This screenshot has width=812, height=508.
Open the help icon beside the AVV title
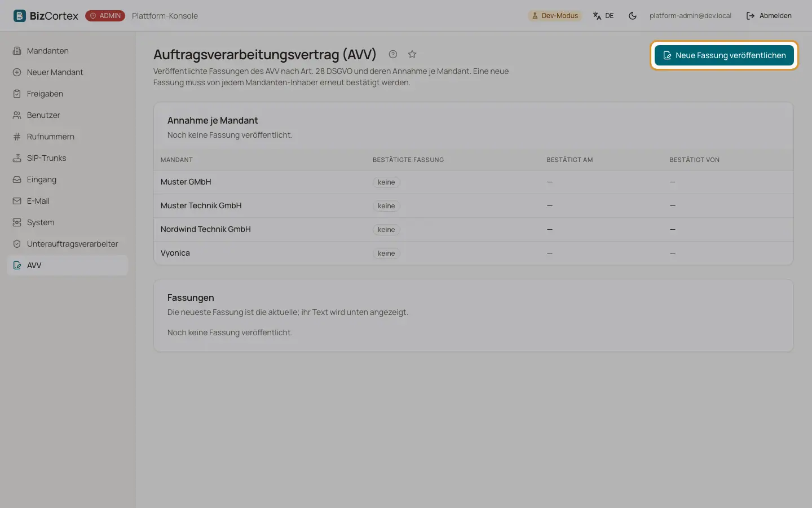pyautogui.click(x=393, y=54)
